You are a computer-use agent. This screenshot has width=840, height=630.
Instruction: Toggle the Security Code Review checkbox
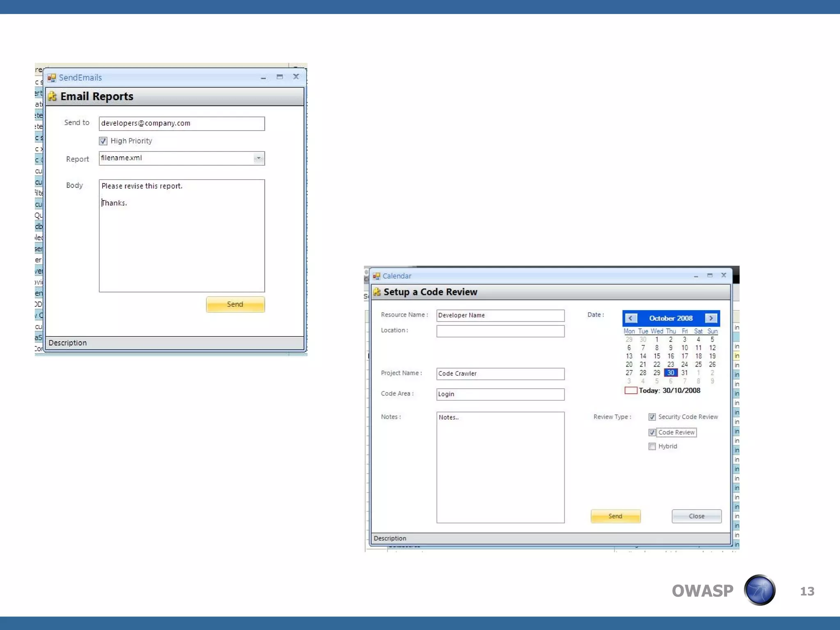[652, 417]
